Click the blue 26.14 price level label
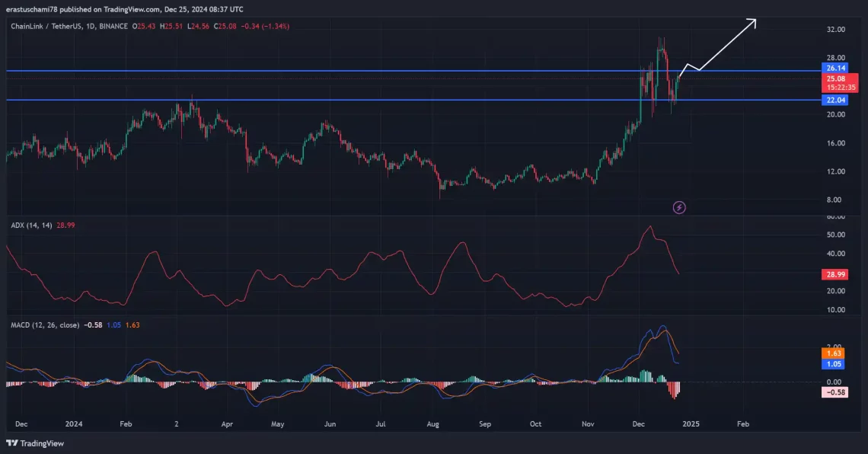868x454 pixels. click(x=834, y=68)
